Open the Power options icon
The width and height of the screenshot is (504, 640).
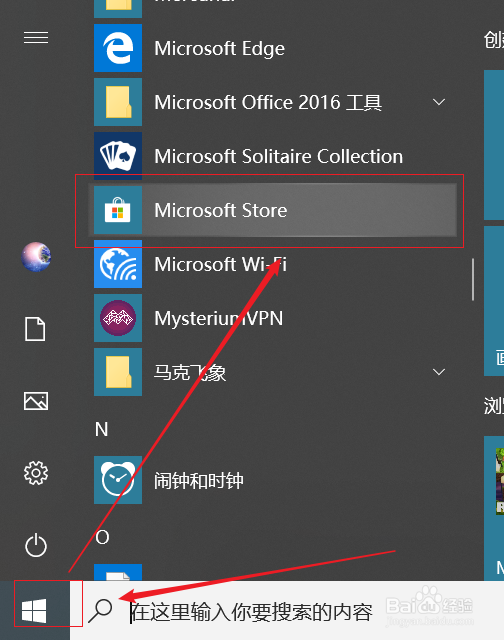(x=36, y=545)
